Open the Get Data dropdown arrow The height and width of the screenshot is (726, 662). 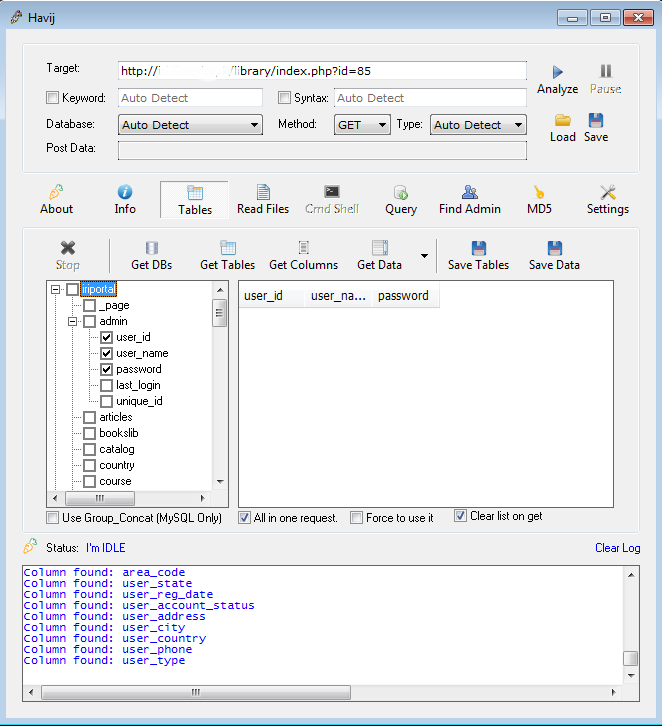click(x=424, y=256)
